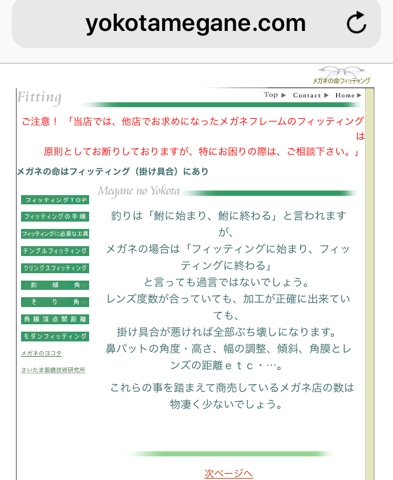Follow the メガネのヨコタ text link
Image resolution: width=393 pixels, height=480 pixels.
(41, 353)
